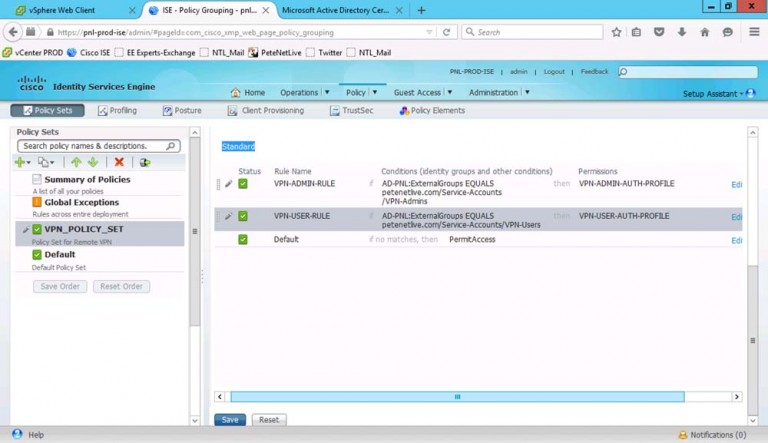Open the downloads arrow icon
Image resolution: width=768 pixels, height=443 pixels.
coord(681,32)
